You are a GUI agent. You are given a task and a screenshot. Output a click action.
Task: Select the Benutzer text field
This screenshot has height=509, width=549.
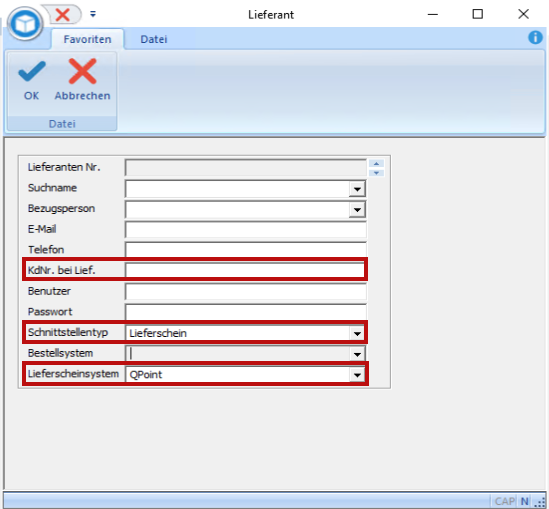tap(245, 291)
